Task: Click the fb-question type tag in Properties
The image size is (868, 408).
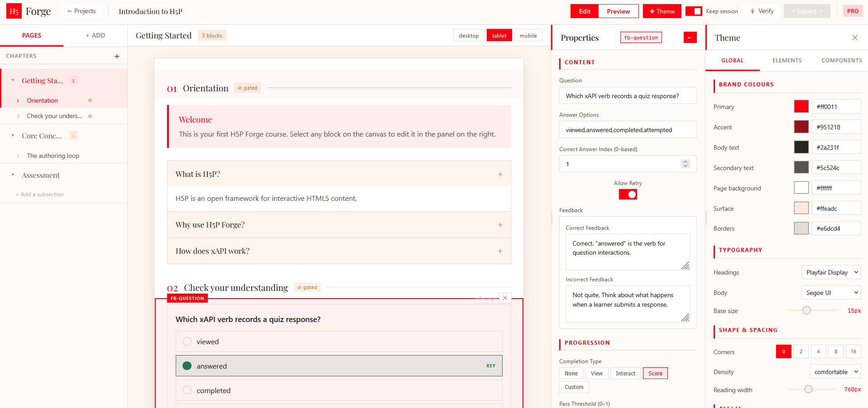Action: coord(641,38)
